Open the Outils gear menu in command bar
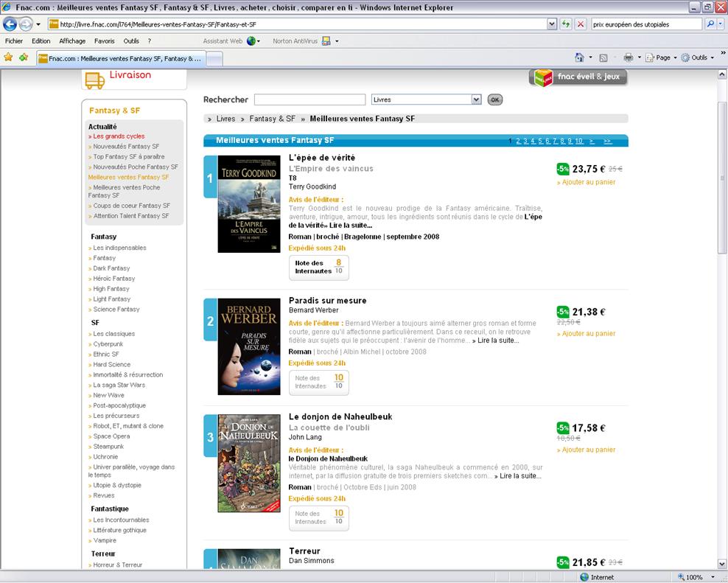The image size is (728, 583). pyautogui.click(x=697, y=57)
